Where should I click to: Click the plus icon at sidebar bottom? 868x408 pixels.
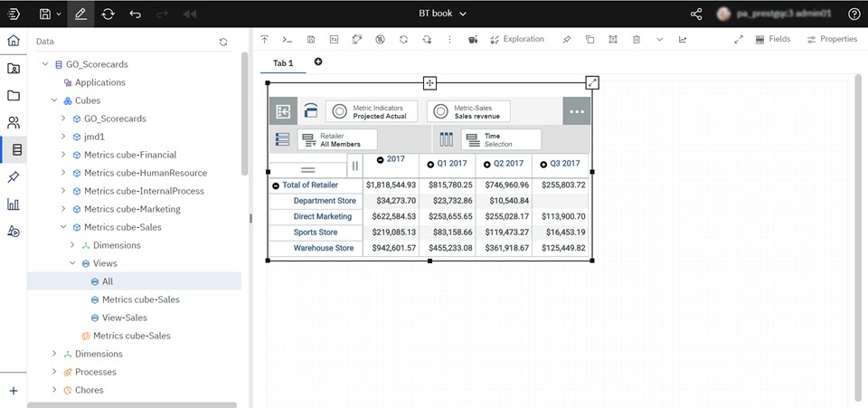click(14, 391)
